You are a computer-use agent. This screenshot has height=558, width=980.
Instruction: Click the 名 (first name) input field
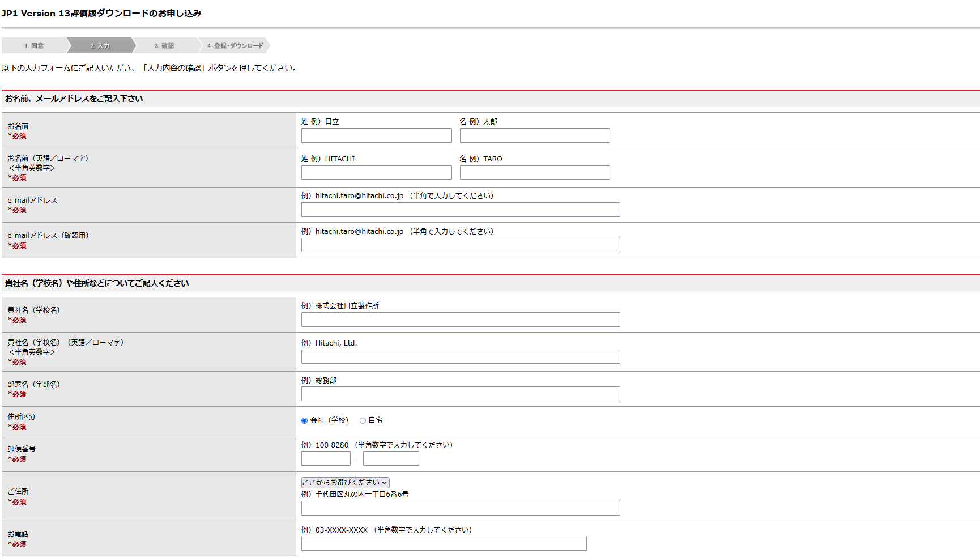coord(534,135)
